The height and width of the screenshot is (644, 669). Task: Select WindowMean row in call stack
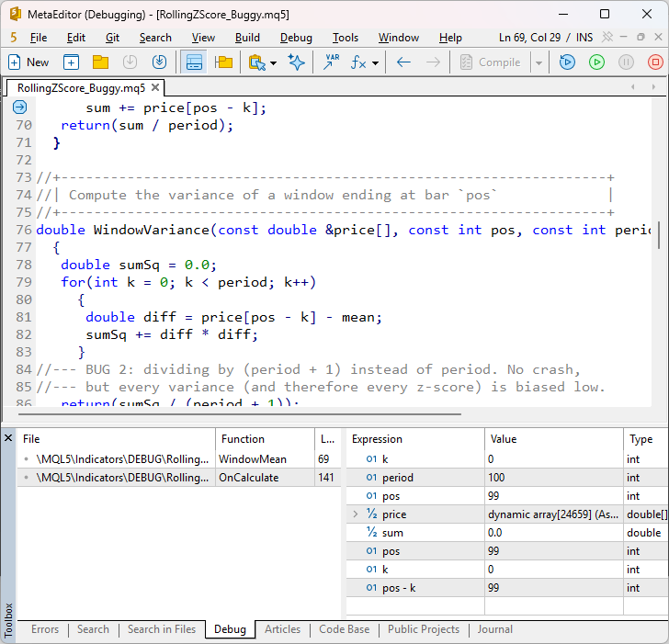179,459
